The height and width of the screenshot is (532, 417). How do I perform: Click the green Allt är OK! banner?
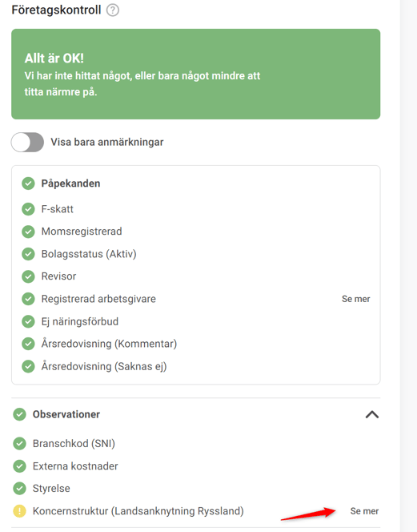[x=195, y=74]
